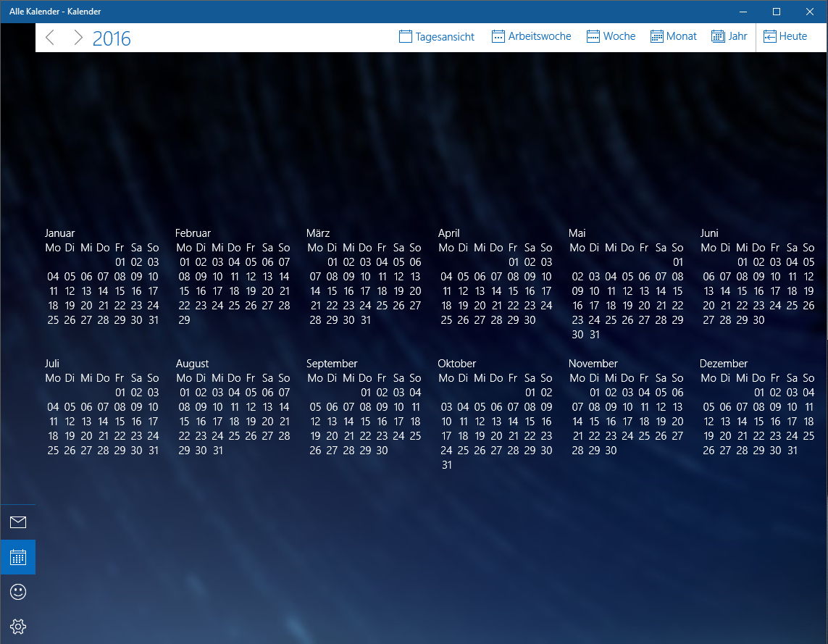Image resolution: width=828 pixels, height=644 pixels.
Task: Open the September month heading
Action: (x=332, y=364)
